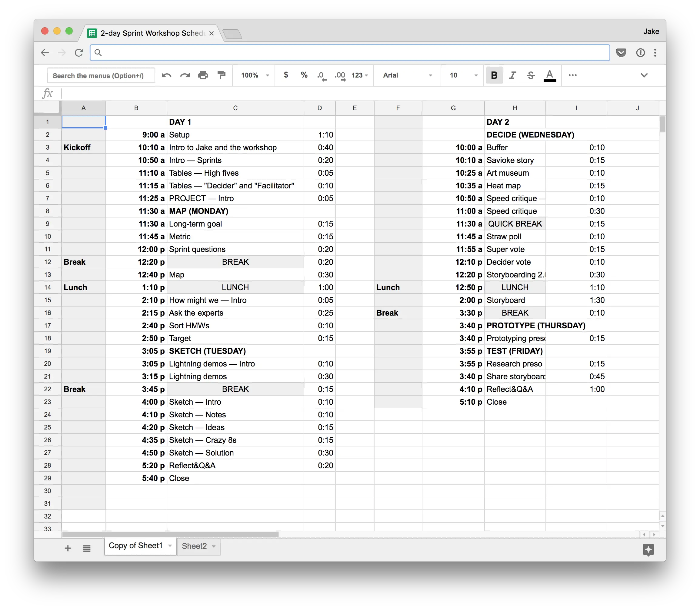Format as percent
The height and width of the screenshot is (610, 700).
304,75
